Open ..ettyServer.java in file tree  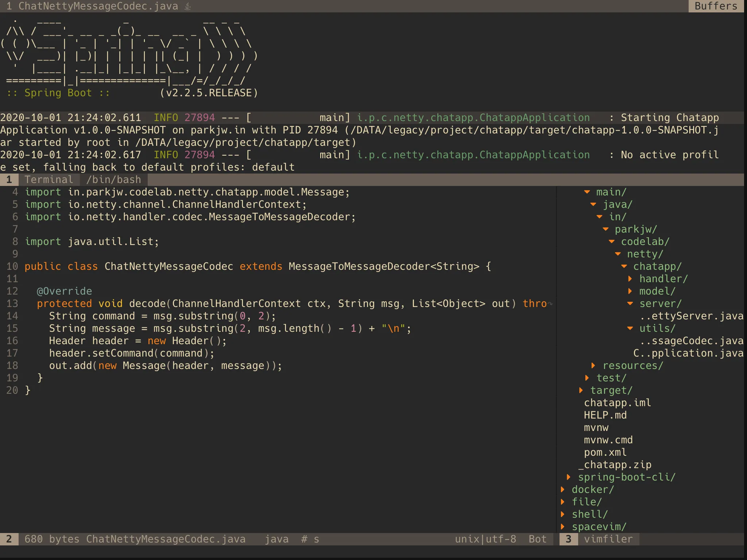(x=691, y=316)
